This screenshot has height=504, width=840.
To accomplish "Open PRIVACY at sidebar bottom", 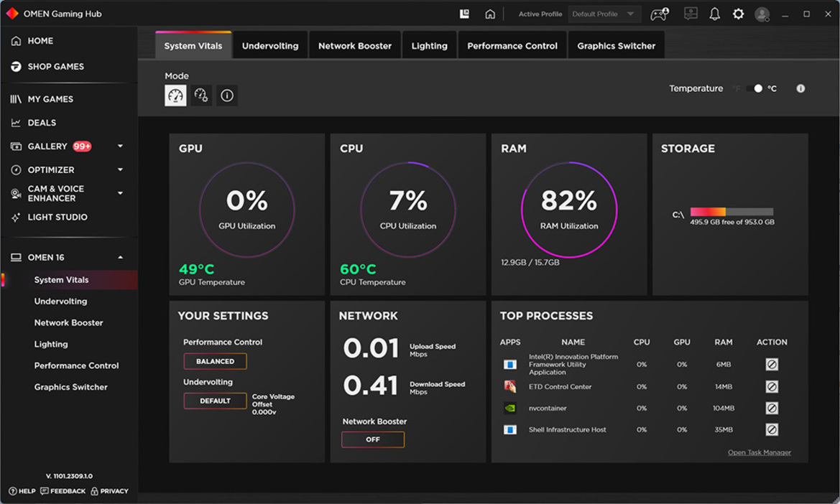I will pos(109,490).
